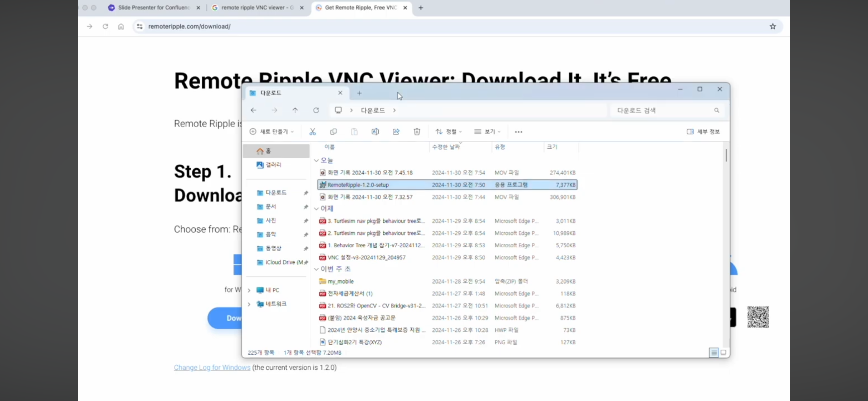Open a new Chrome tab
Image resolution: width=868 pixels, height=401 pixels.
coord(421,7)
